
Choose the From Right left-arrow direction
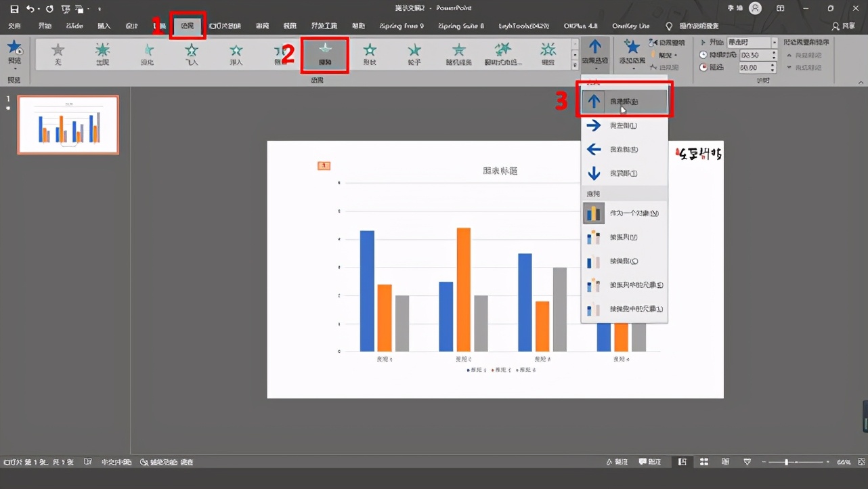[624, 150]
